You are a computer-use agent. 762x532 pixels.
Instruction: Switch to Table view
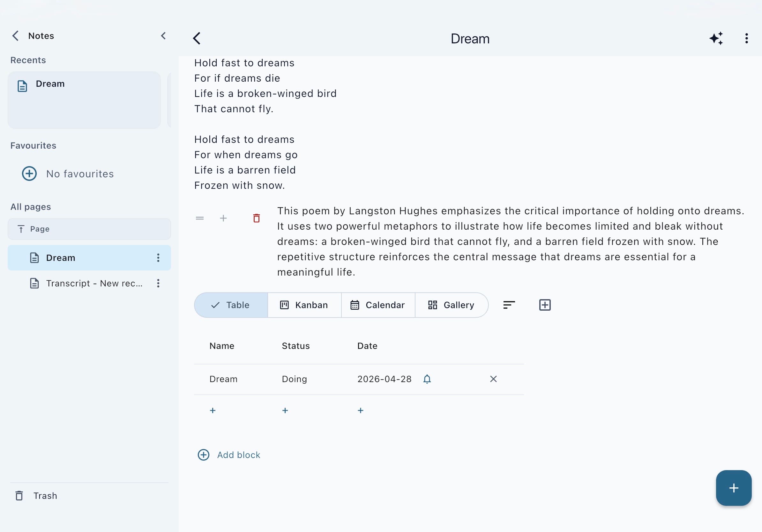[x=231, y=305]
